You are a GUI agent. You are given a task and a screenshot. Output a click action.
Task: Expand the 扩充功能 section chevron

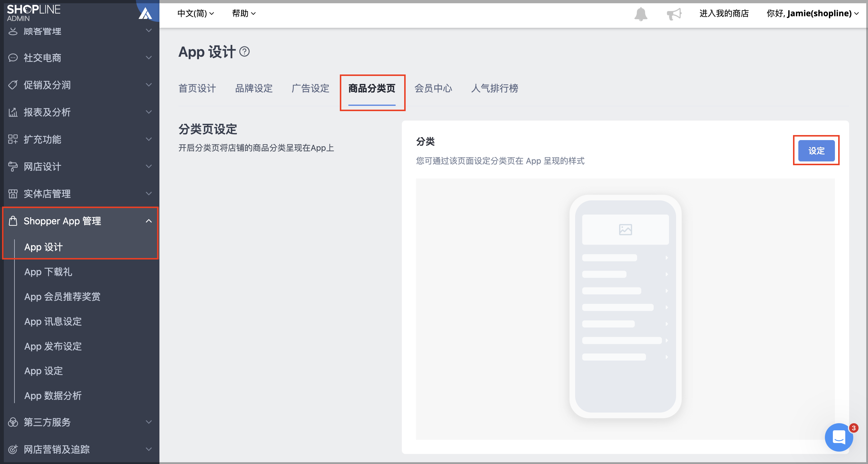click(x=149, y=139)
